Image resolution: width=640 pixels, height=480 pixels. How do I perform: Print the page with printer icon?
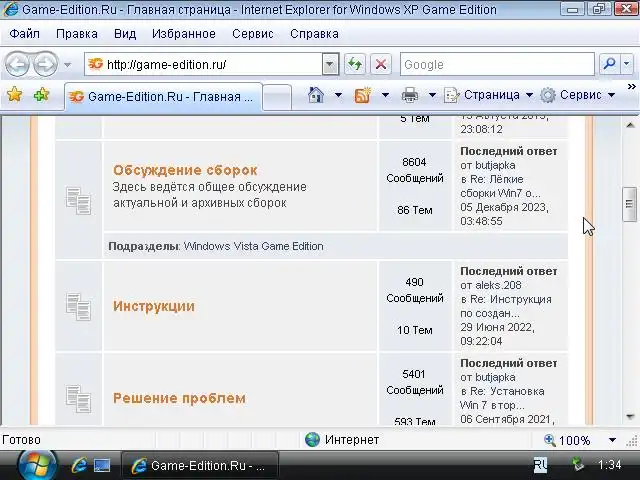pos(410,95)
